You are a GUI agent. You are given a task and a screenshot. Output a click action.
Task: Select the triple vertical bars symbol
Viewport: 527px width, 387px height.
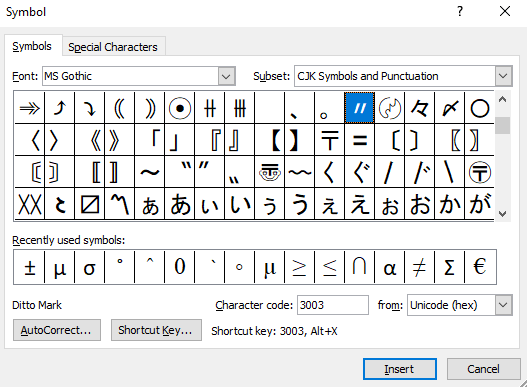point(240,108)
